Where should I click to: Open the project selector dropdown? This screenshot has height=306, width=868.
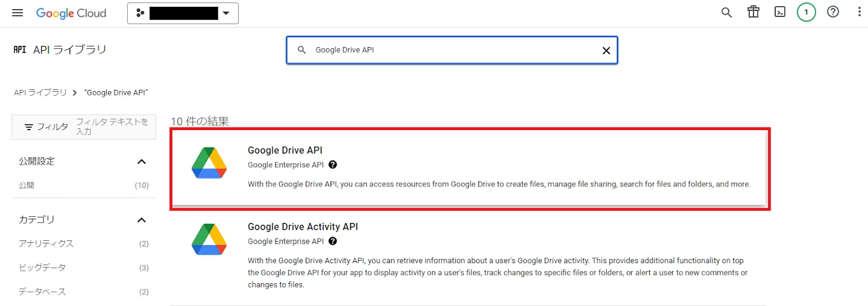183,13
